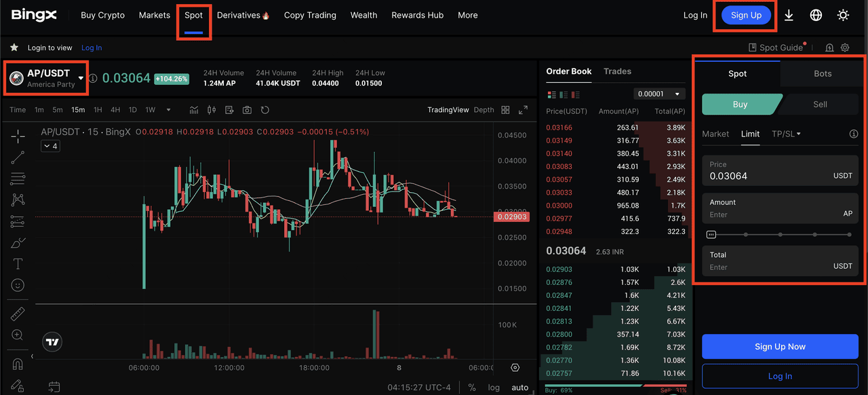Expand chart to fullscreen

click(523, 110)
